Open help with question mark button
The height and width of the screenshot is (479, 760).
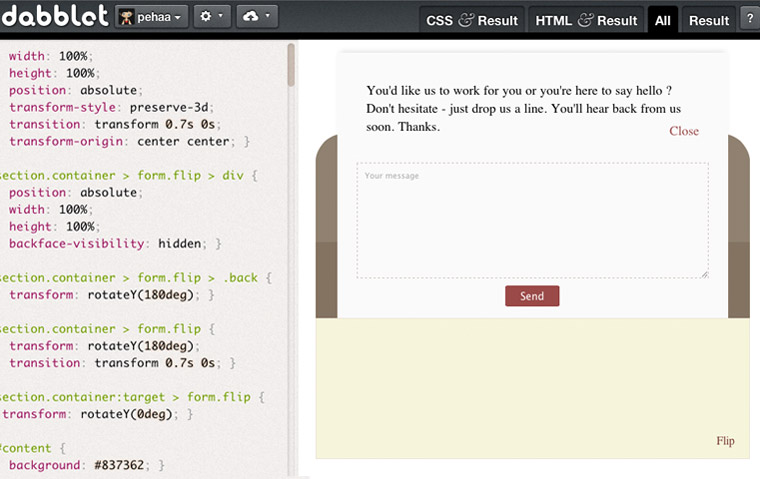(x=750, y=18)
